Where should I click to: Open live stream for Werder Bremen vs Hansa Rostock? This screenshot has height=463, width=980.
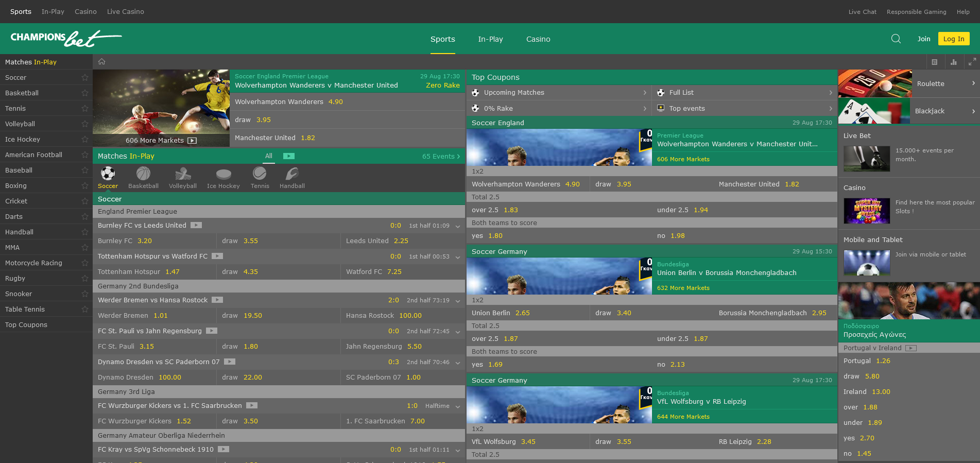[x=217, y=300]
